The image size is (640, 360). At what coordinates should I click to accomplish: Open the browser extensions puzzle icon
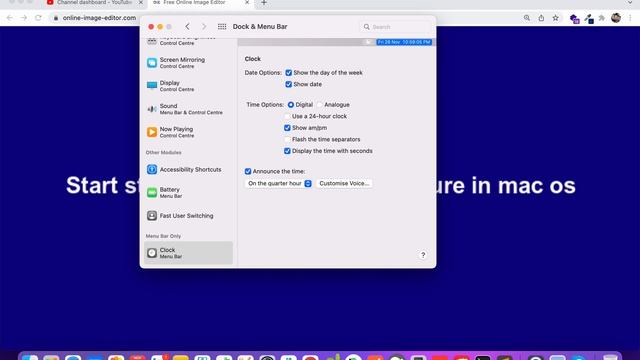click(x=602, y=18)
